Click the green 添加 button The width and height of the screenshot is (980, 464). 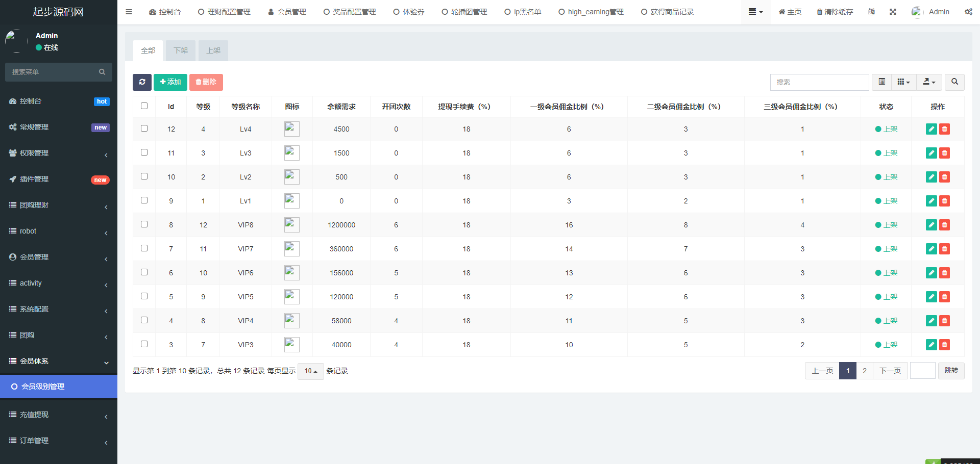(x=170, y=82)
